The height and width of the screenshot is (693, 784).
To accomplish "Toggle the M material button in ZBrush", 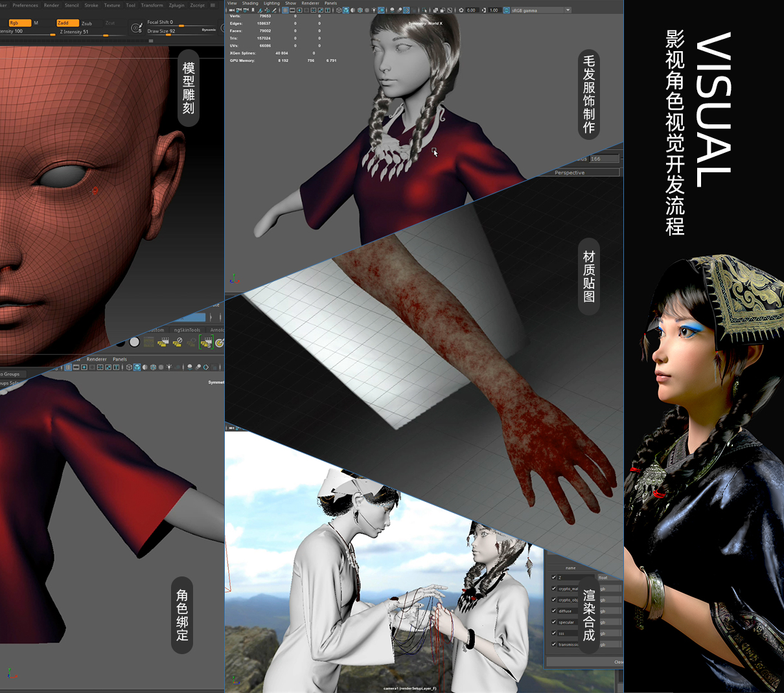I will [x=36, y=23].
